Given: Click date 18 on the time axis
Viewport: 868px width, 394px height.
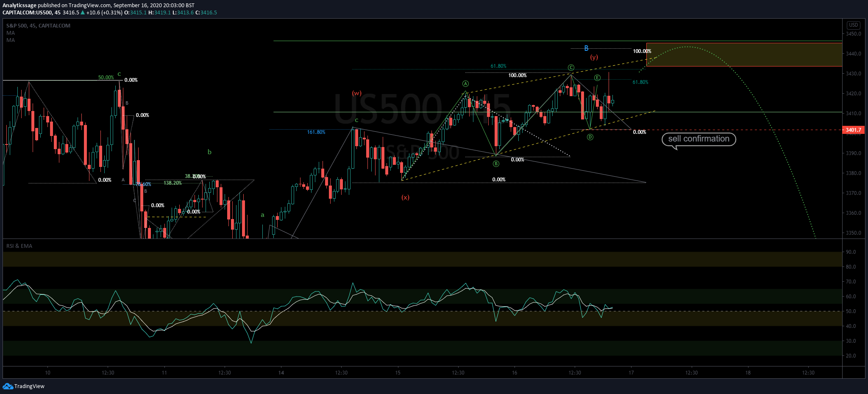Looking at the screenshot, I should coord(748,373).
